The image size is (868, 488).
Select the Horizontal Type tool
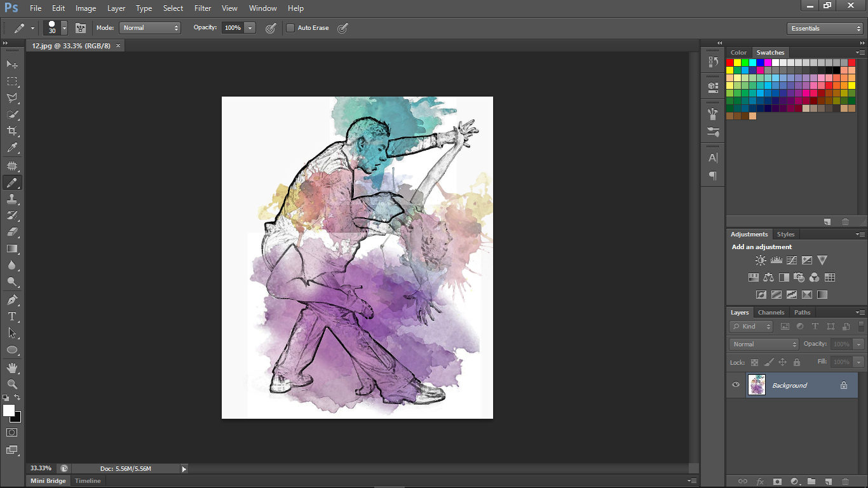click(x=12, y=316)
